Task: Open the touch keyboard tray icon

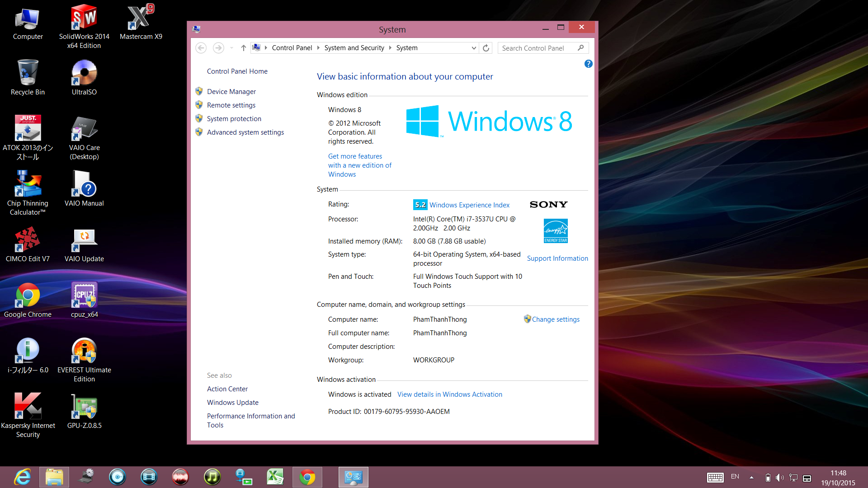Action: tap(715, 478)
